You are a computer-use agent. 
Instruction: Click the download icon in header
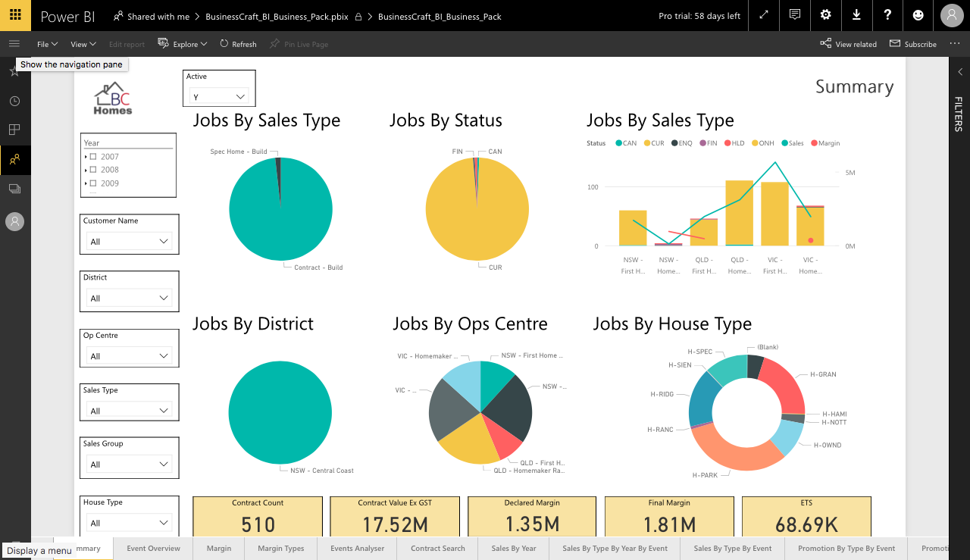click(x=856, y=15)
